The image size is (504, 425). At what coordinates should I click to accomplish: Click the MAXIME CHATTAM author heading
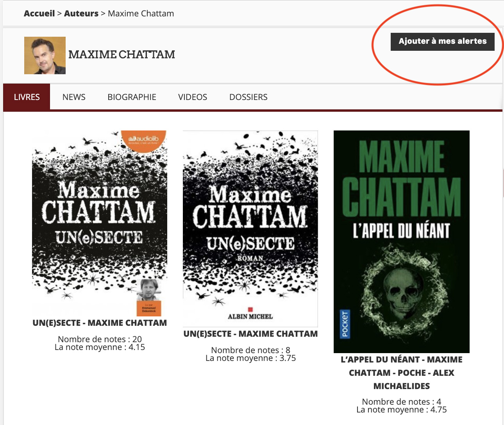pyautogui.click(x=122, y=55)
